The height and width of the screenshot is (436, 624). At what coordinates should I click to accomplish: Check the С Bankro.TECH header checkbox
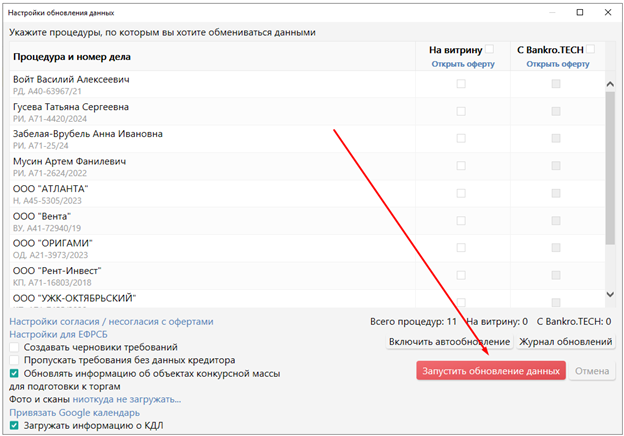(591, 49)
